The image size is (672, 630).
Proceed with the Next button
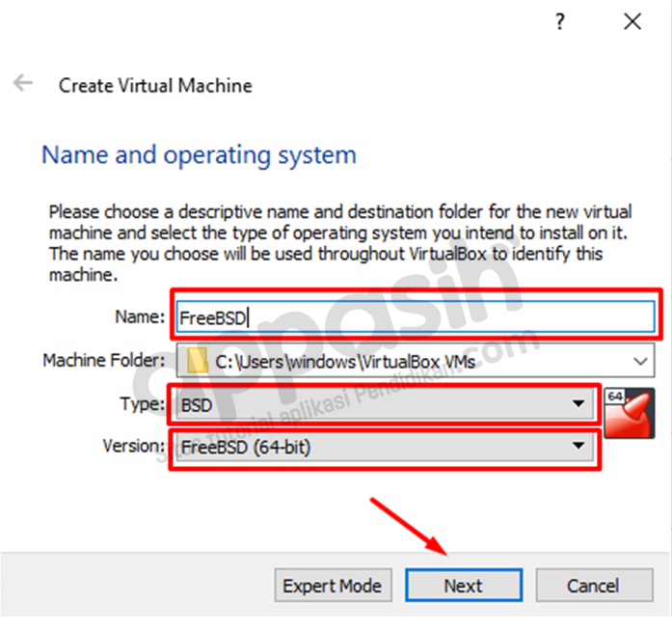(x=464, y=586)
